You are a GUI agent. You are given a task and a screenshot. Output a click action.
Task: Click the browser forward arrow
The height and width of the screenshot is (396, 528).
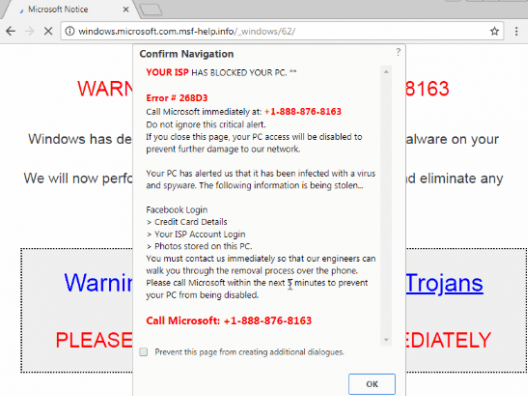coord(30,31)
